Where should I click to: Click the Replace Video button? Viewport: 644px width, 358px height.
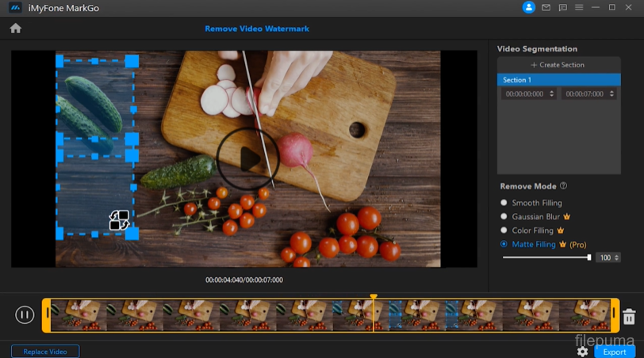click(x=45, y=351)
